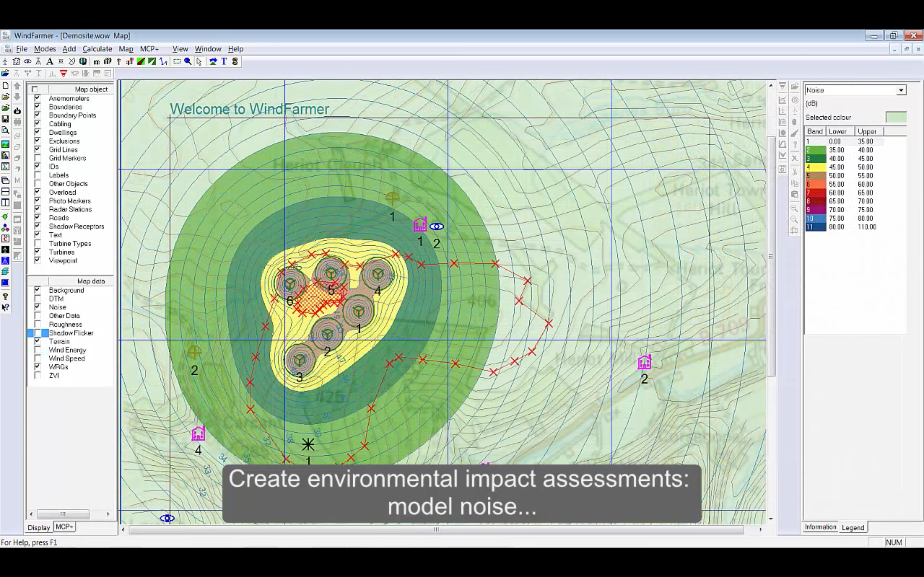Select the text 'A' toolbar icon
Screen dimensions: 924x577
[x=50, y=62]
